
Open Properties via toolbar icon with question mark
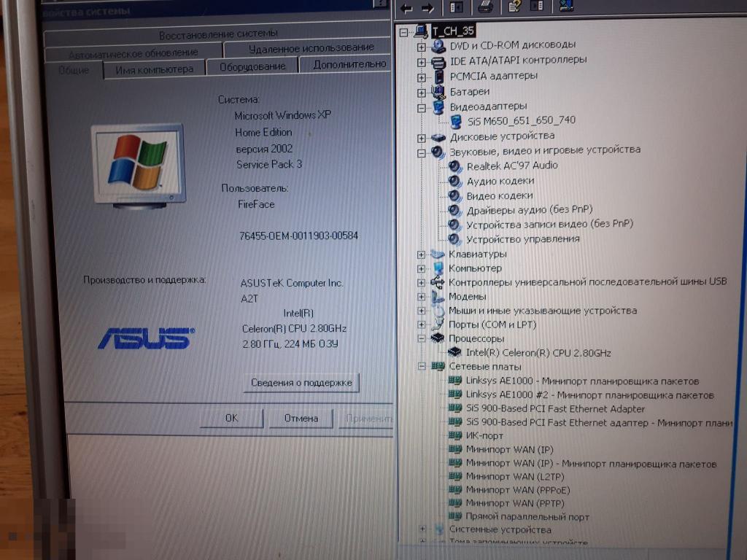pos(514,7)
